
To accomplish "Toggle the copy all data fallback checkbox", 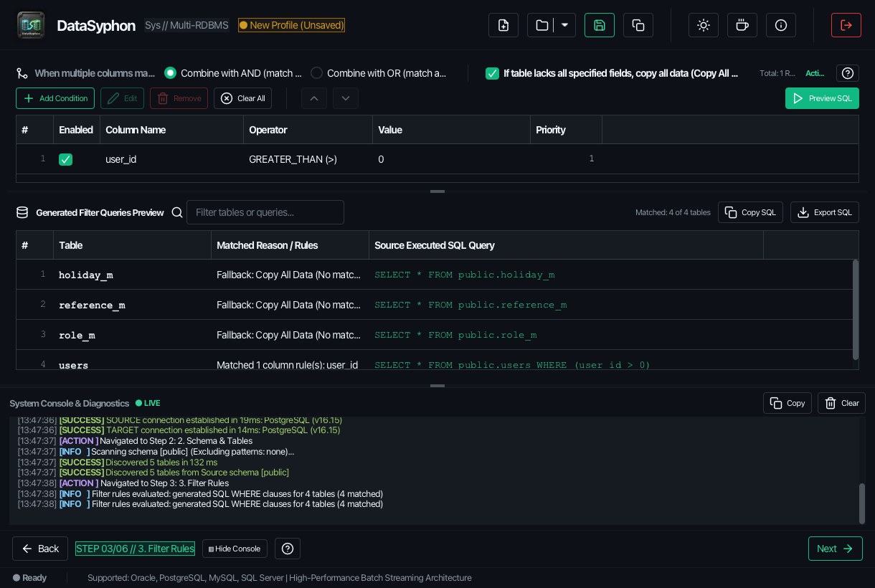I will [x=492, y=73].
